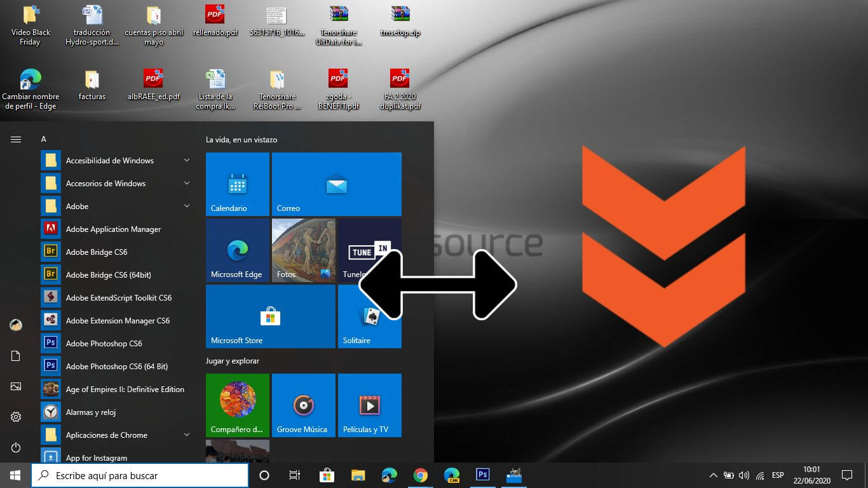Image resolution: width=868 pixels, height=488 pixels.
Task: Select facturas folder on desktop
Action: point(92,85)
